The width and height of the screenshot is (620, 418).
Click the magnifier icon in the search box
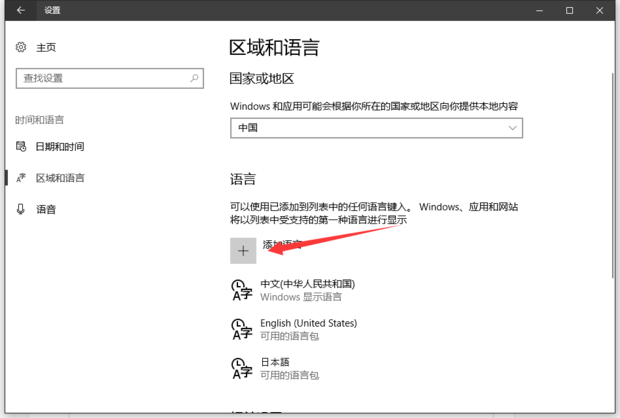(194, 77)
